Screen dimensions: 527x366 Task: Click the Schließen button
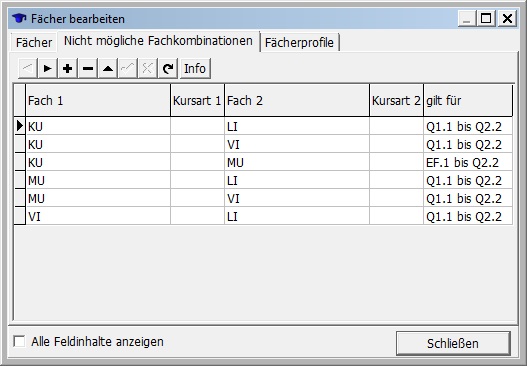pos(453,343)
